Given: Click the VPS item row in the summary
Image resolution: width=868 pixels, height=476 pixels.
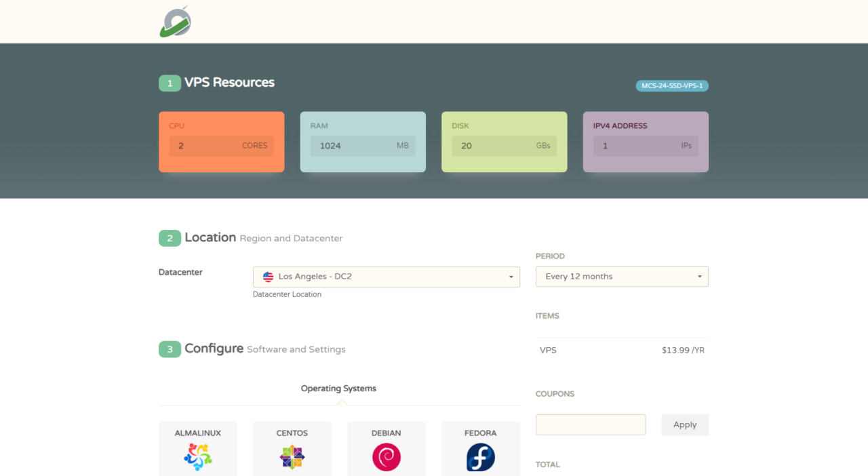Looking at the screenshot, I should [622, 351].
